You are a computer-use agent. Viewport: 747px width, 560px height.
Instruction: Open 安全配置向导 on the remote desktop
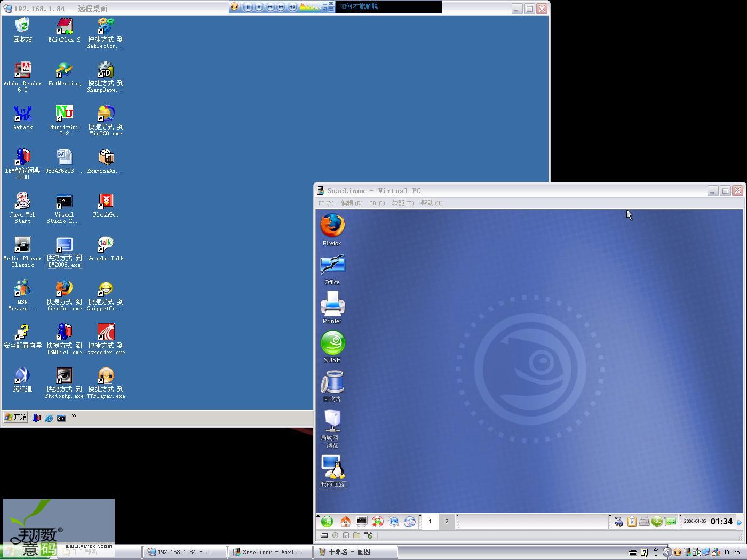22,336
